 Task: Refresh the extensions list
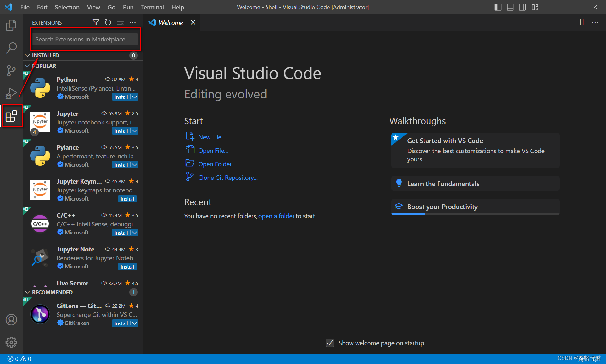(108, 22)
